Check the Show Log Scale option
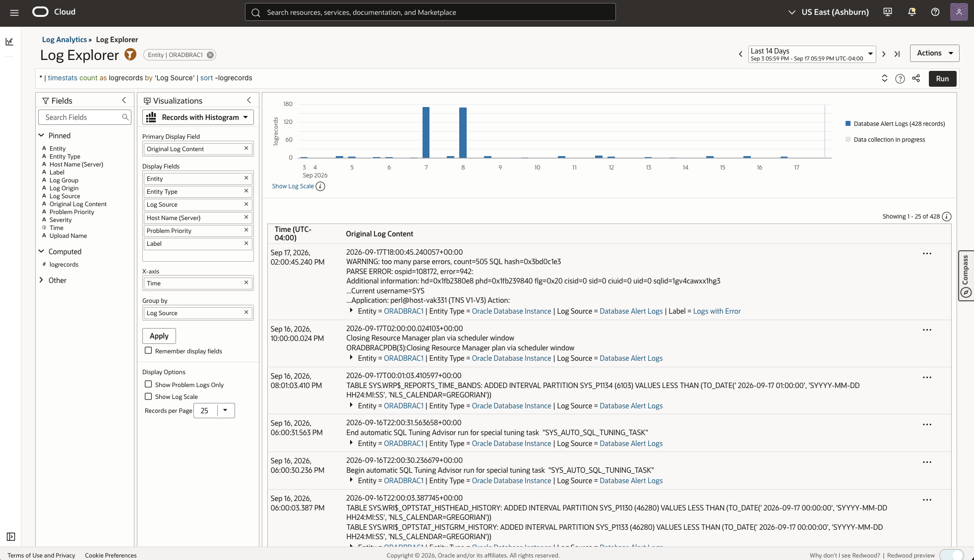Screen dimensions: 974x560 pyautogui.click(x=148, y=396)
